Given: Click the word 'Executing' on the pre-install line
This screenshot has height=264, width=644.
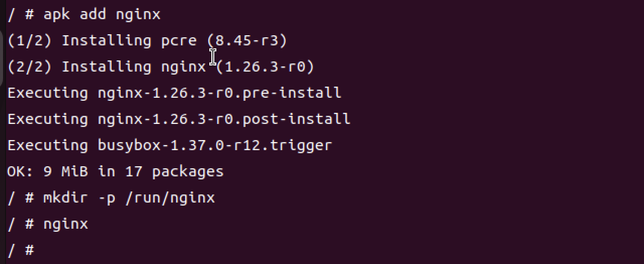Looking at the screenshot, I should (x=48, y=93).
